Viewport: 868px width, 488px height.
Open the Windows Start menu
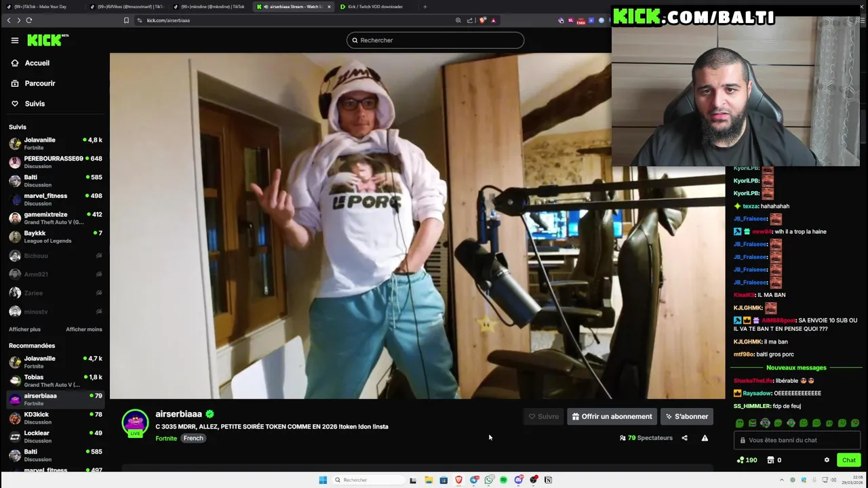[x=323, y=480]
